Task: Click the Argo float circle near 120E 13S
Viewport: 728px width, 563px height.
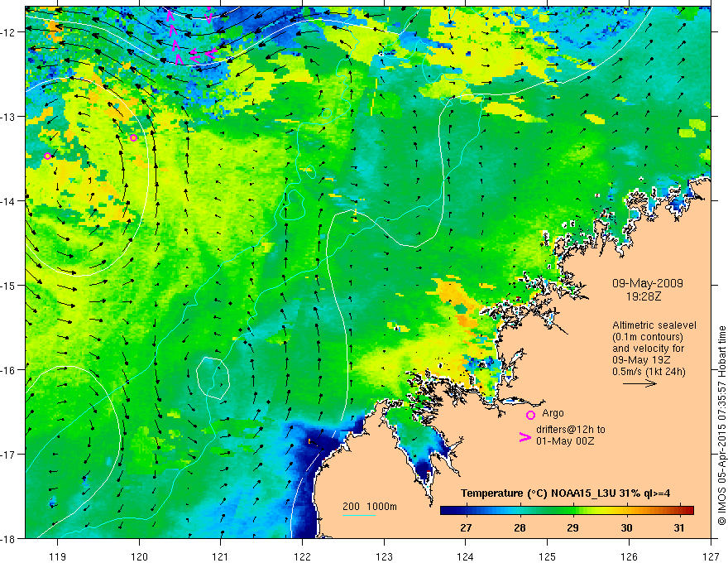Action: 134,138
